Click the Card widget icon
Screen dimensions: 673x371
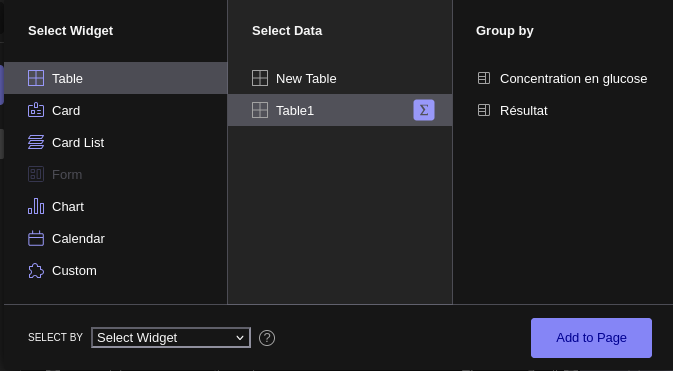click(x=36, y=110)
